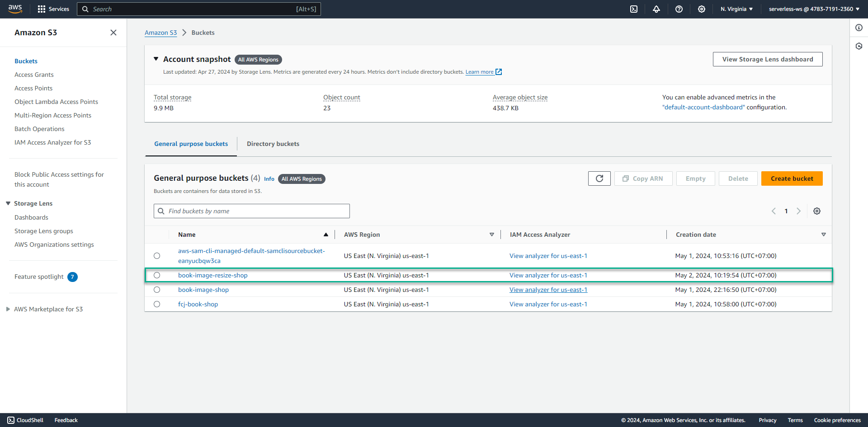
Task: Open Access Grants in the sidebar
Action: coord(34,75)
